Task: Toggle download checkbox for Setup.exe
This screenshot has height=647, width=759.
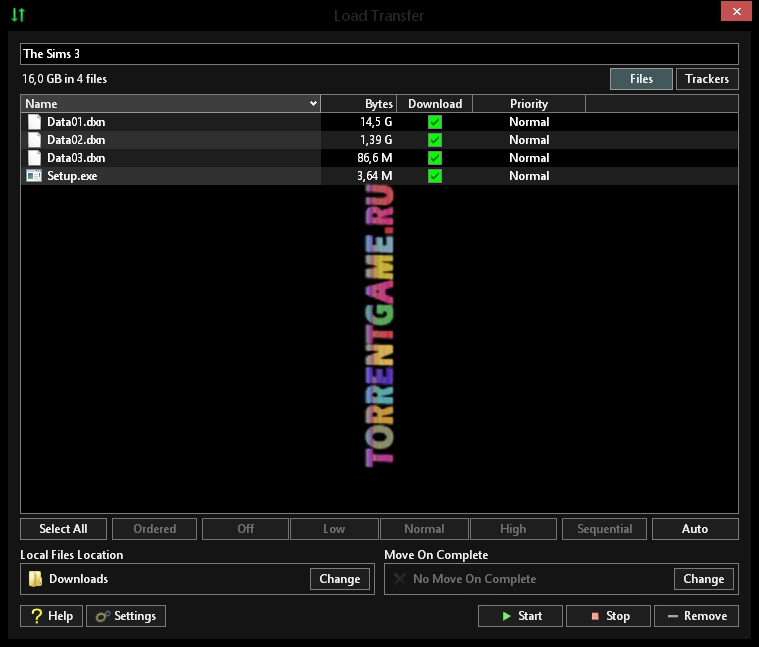Action: coord(435,176)
